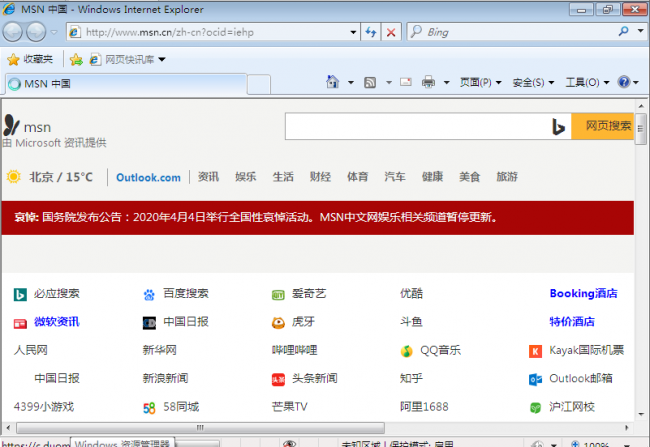
Task: Click the 爱奇艺 green icon
Action: [278, 295]
